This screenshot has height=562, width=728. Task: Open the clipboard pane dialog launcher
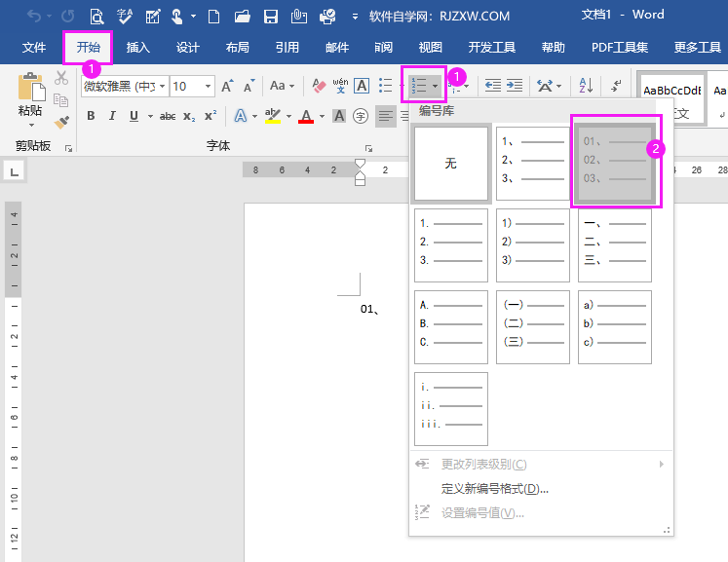coord(69,148)
